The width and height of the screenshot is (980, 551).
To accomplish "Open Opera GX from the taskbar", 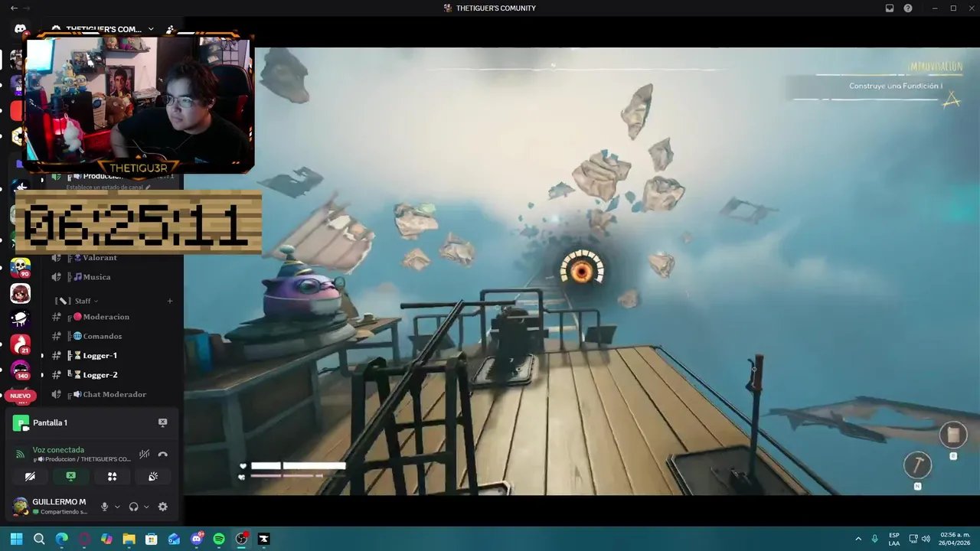I will click(x=84, y=539).
